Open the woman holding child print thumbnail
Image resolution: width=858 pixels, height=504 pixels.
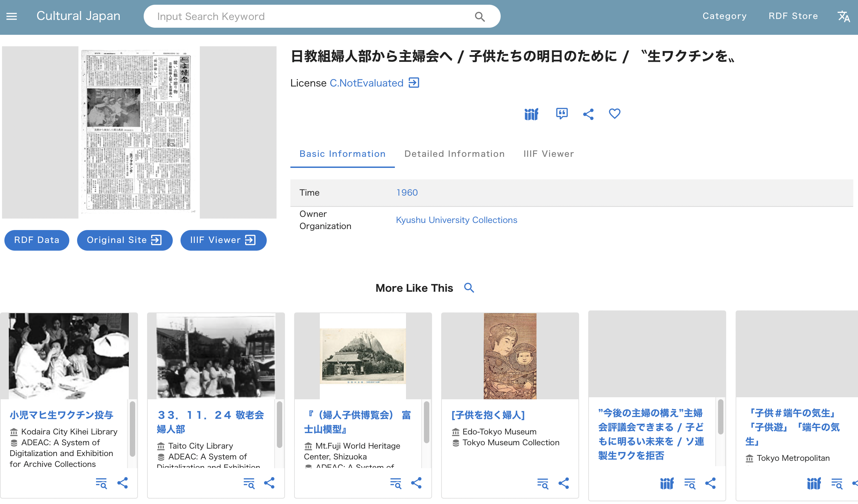[x=510, y=356]
